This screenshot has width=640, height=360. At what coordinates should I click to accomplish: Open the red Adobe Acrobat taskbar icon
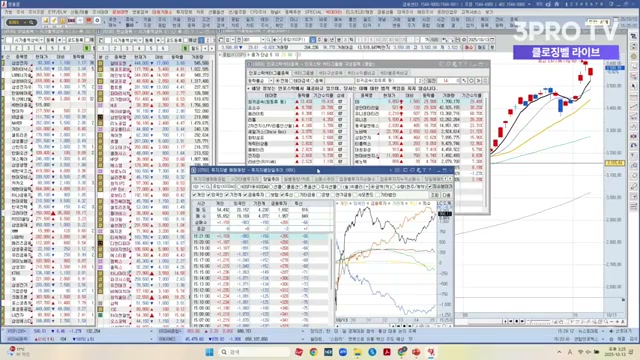[387, 352]
